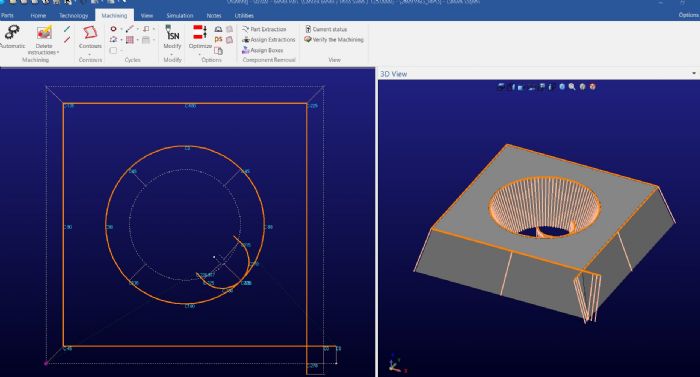Select the grid pattern cycle icon

pos(130,40)
